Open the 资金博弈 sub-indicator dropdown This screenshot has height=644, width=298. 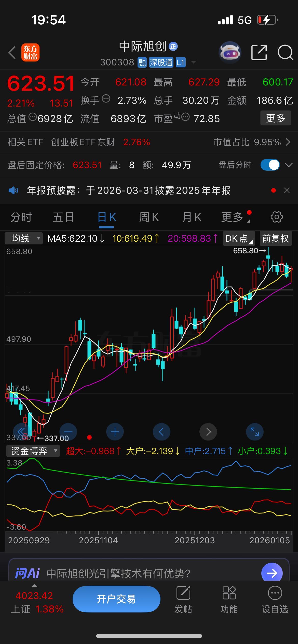33,451
